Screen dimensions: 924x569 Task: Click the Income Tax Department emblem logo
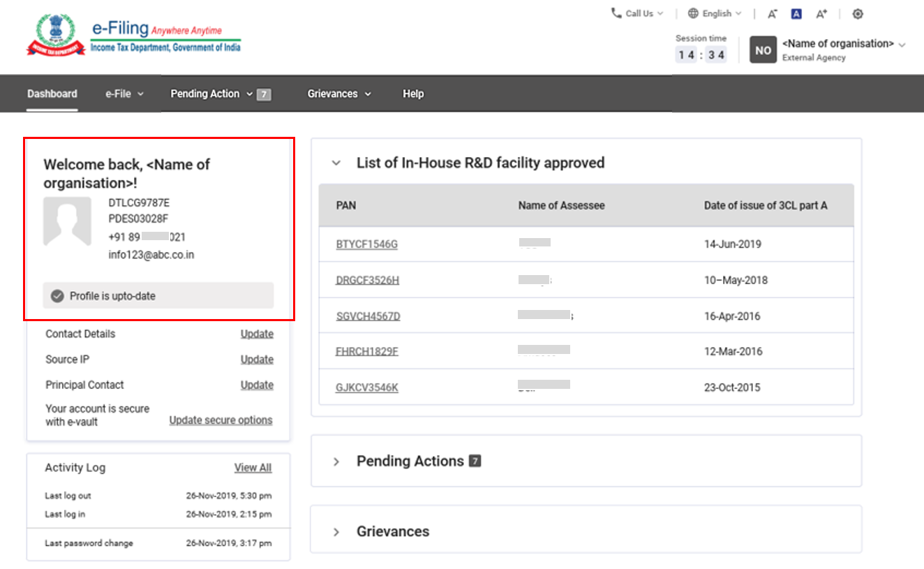click(55, 35)
